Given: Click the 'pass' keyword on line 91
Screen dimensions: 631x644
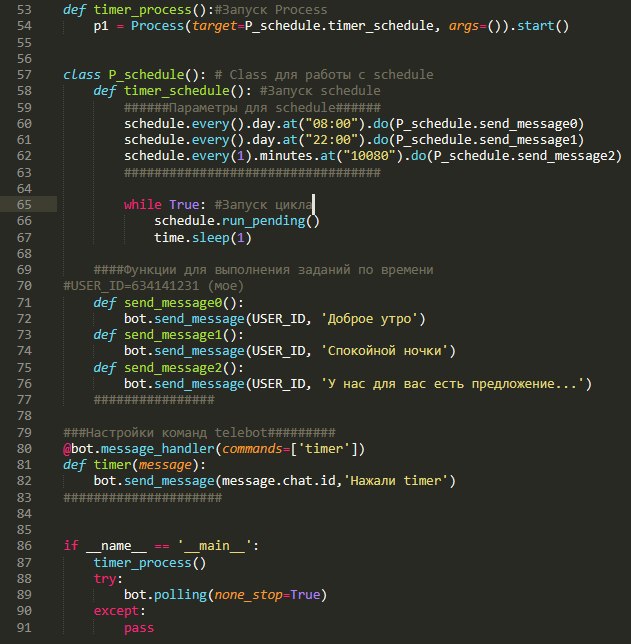Looking at the screenshot, I should click(139, 628).
